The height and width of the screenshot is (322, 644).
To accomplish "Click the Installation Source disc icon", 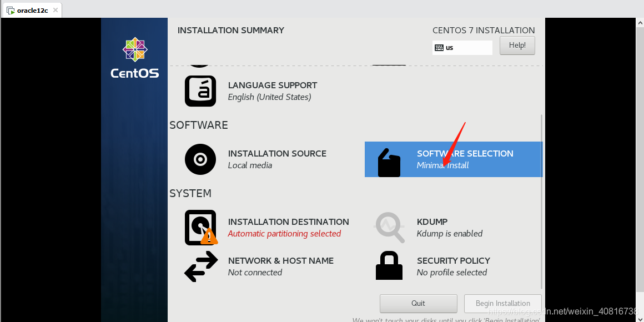I will (x=200, y=159).
